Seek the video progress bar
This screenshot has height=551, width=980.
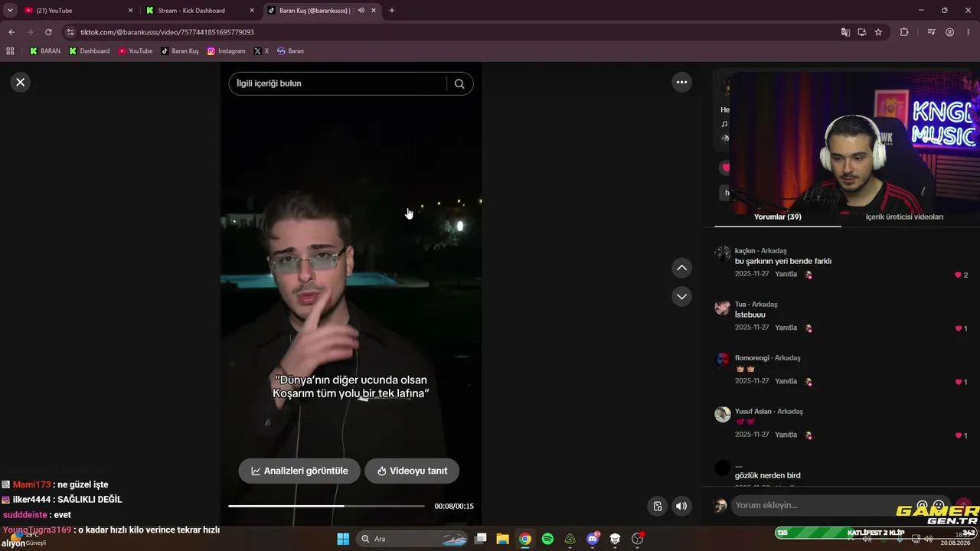pyautogui.click(x=326, y=506)
